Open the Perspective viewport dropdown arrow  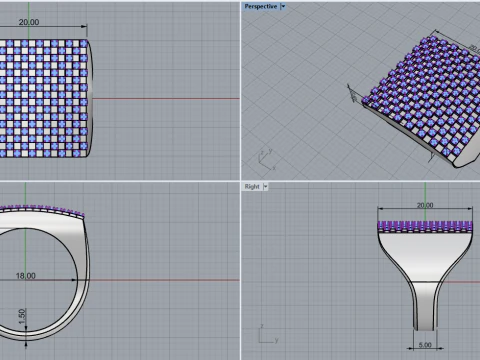(283, 6)
